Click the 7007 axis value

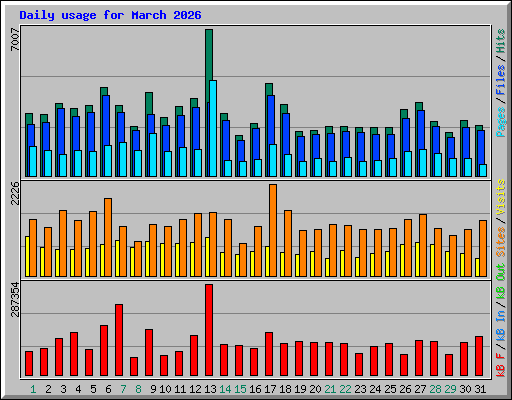(15, 40)
